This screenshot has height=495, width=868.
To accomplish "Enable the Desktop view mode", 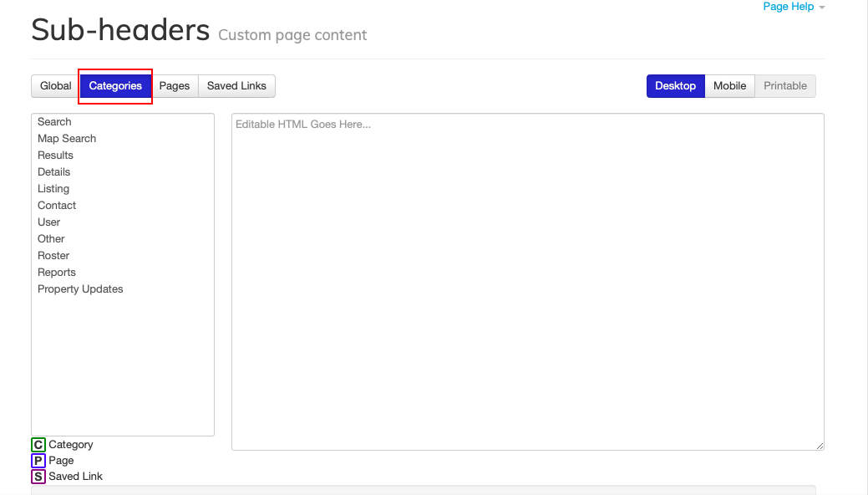I will click(x=675, y=85).
